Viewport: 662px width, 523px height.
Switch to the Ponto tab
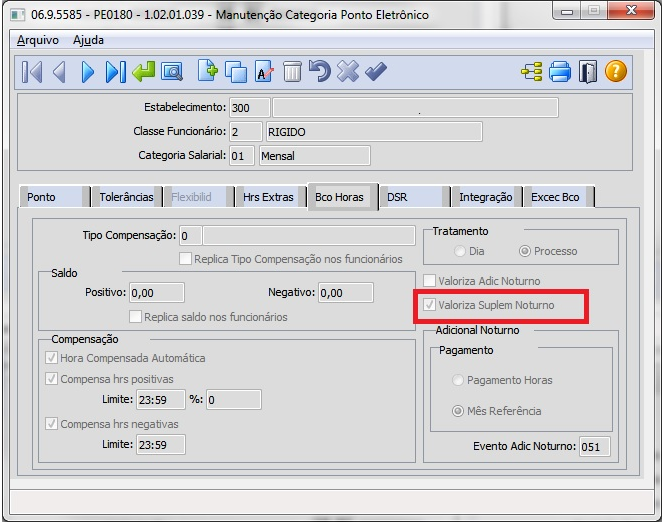click(x=55, y=197)
